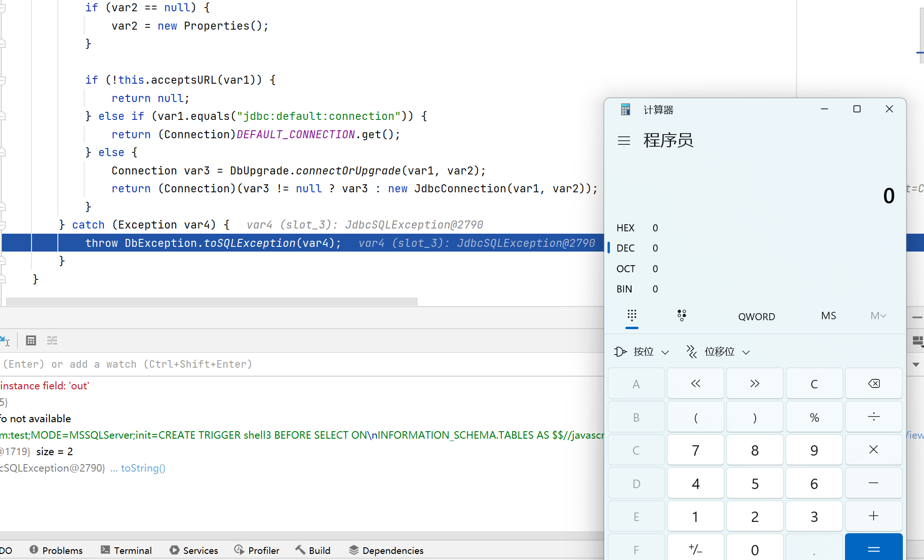Expand the 按位 bitwise dropdown
This screenshot has height=560, width=924.
tap(641, 352)
